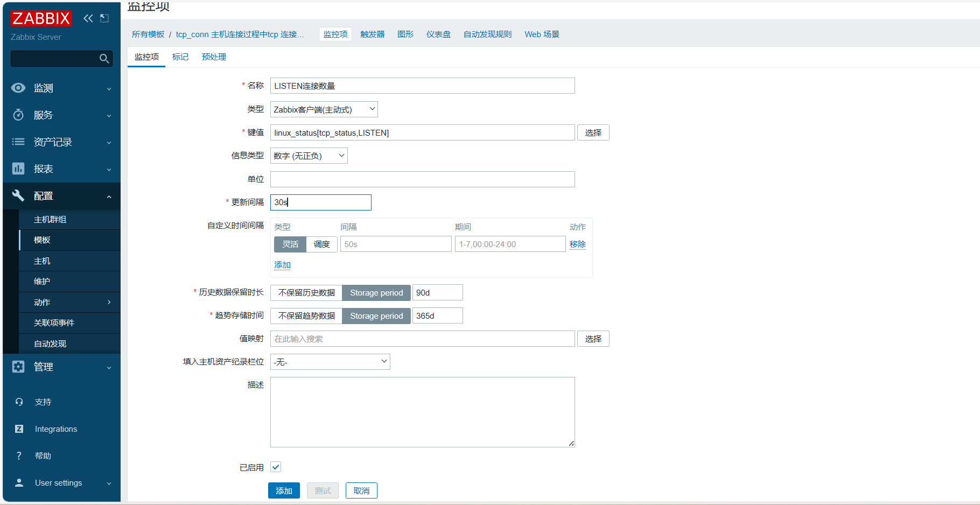
Task: Click the User settings person icon
Action: coord(19,483)
